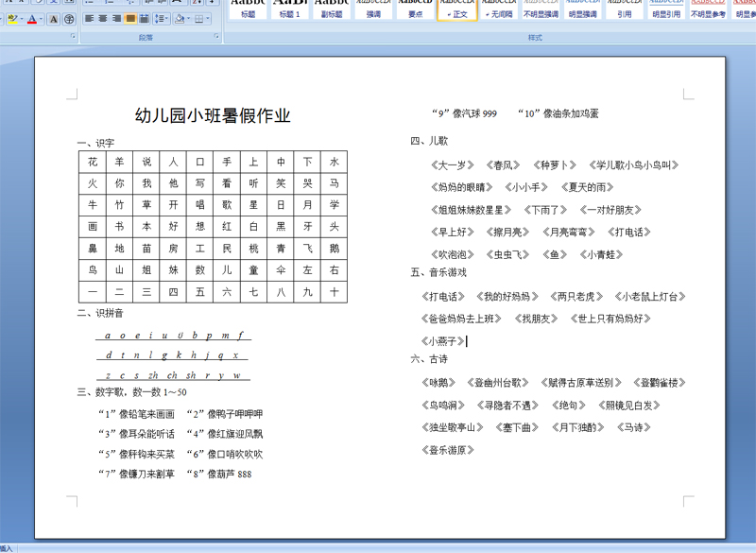756x553 pixels.
Task: Click the title 幼儿园小班暑假作业
Action: click(213, 115)
